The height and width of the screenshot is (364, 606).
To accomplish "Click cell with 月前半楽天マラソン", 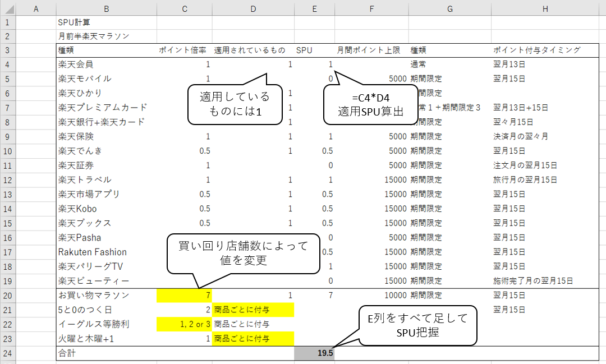I will 106,36.
